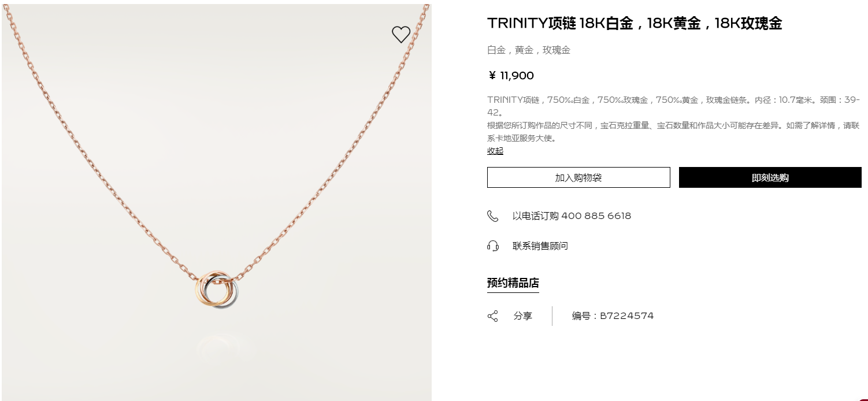Image resolution: width=868 pixels, height=401 pixels.
Task: Click the three-ring Trinity pendant in photo
Action: 216,288
